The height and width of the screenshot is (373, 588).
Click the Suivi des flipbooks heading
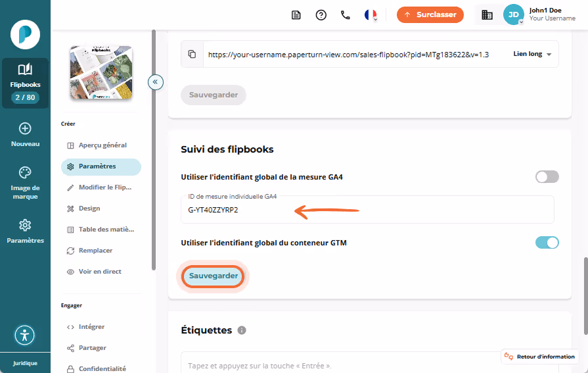point(227,149)
